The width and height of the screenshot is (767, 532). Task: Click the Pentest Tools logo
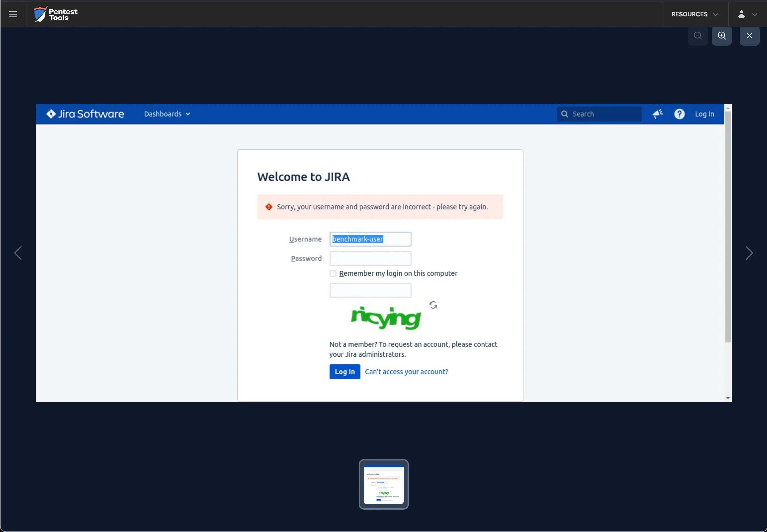coord(56,14)
